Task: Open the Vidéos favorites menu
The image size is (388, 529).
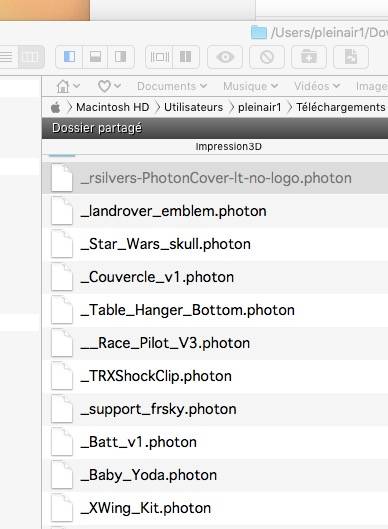Action: (x=317, y=86)
